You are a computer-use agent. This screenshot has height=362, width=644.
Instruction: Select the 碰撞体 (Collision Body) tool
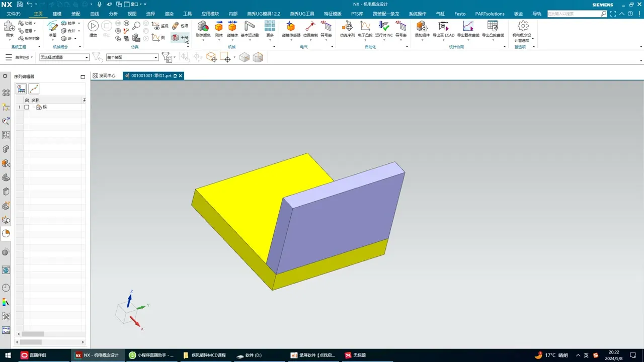pyautogui.click(x=232, y=29)
